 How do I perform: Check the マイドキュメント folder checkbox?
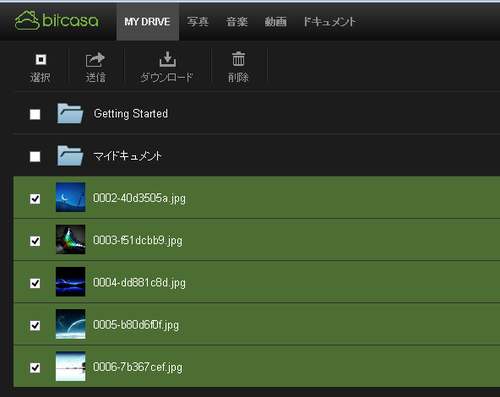35,156
